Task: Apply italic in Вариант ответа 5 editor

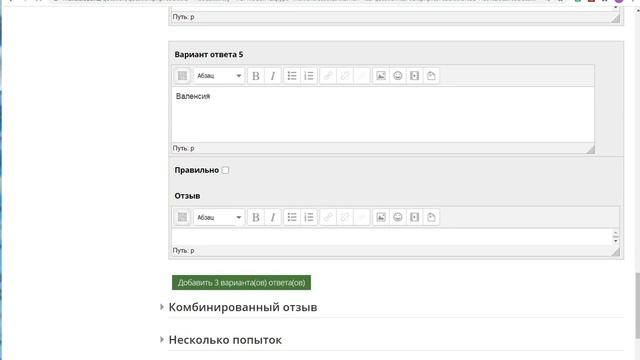Action: pos(273,76)
